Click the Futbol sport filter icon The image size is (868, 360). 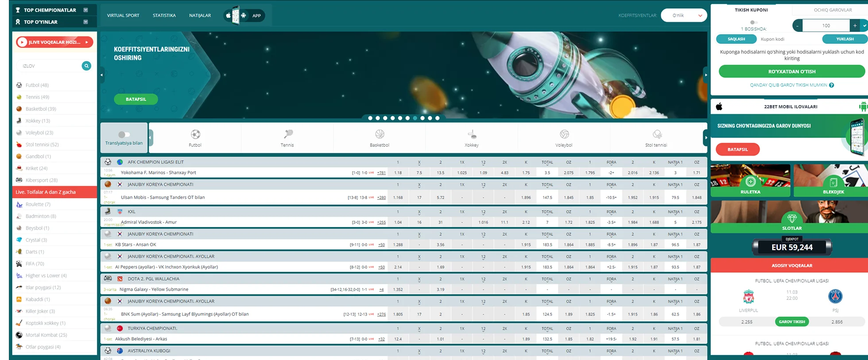(x=195, y=134)
